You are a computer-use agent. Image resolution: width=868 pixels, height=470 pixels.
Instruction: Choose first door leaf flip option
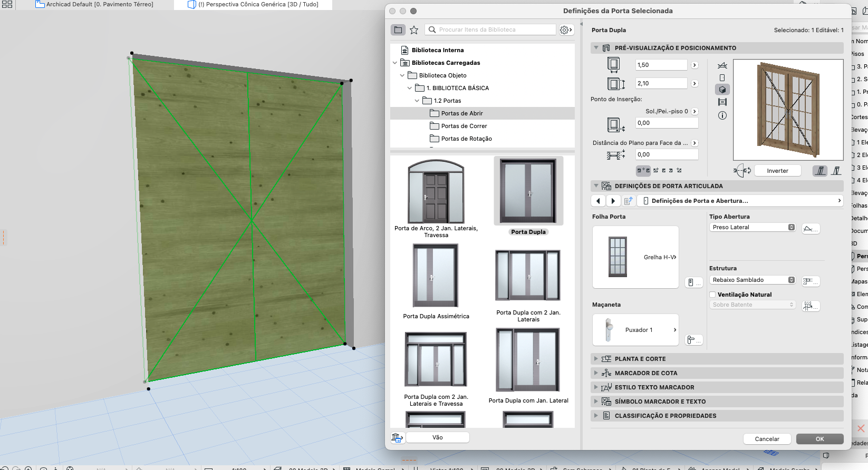point(820,171)
